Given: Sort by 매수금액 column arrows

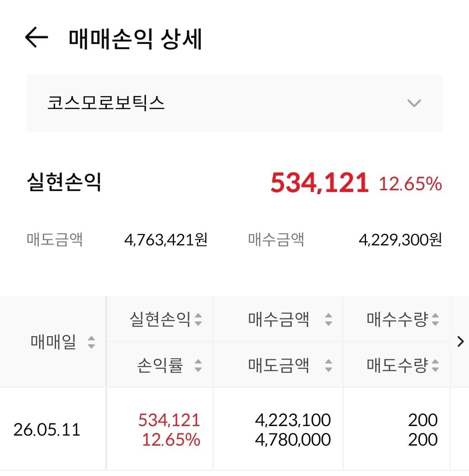Looking at the screenshot, I should coord(328,319).
